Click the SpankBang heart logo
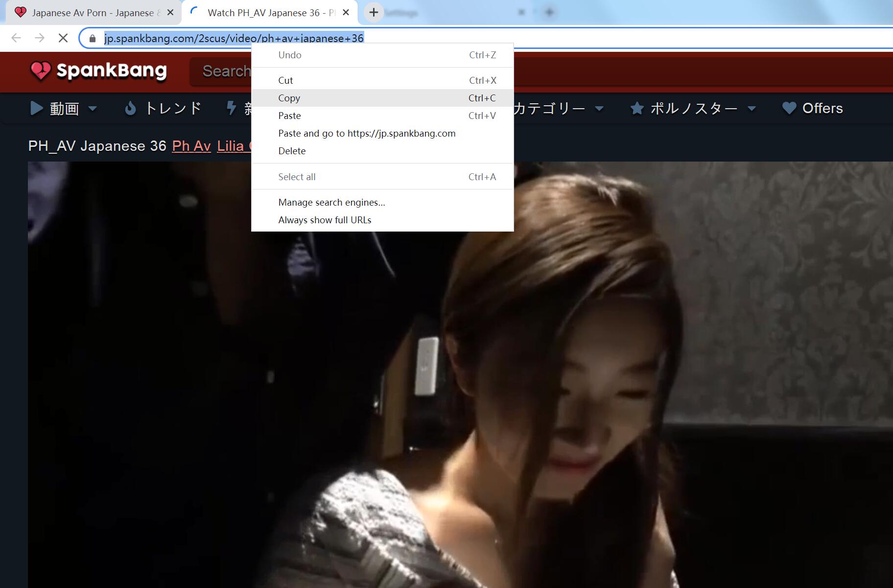893x588 pixels. click(x=40, y=71)
